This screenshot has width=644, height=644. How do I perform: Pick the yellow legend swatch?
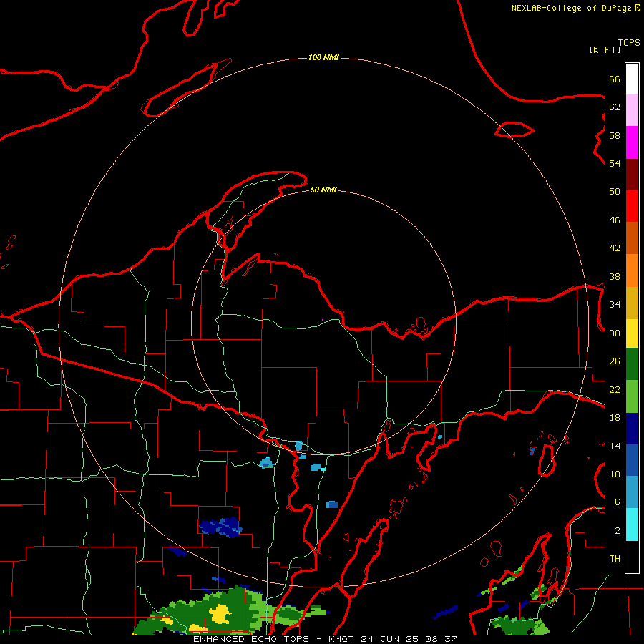point(632,333)
